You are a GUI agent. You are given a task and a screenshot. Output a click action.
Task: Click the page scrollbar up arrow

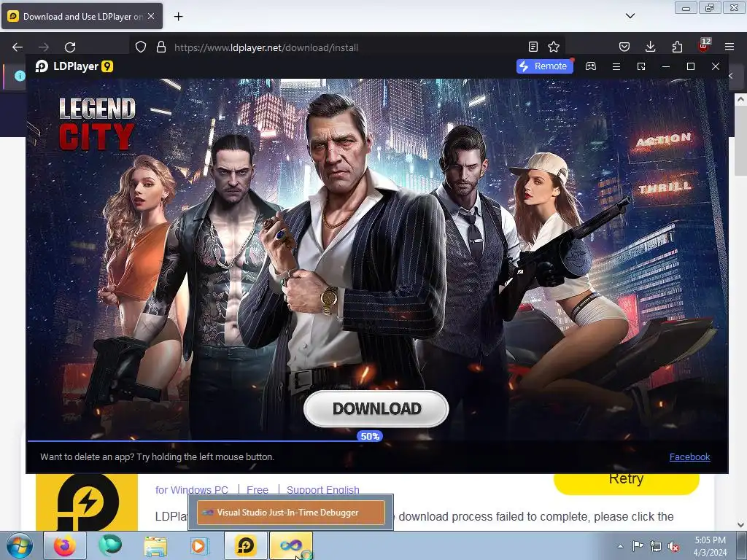[x=740, y=99]
